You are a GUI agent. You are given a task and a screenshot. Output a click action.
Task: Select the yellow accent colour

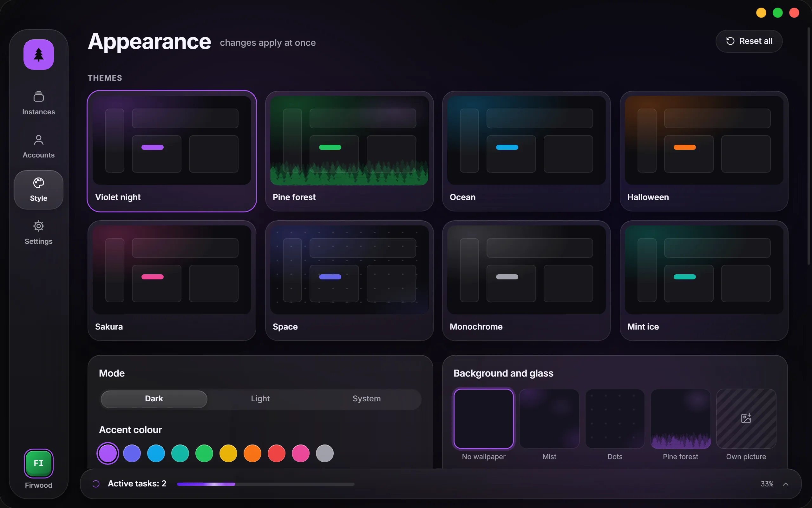[228, 454]
